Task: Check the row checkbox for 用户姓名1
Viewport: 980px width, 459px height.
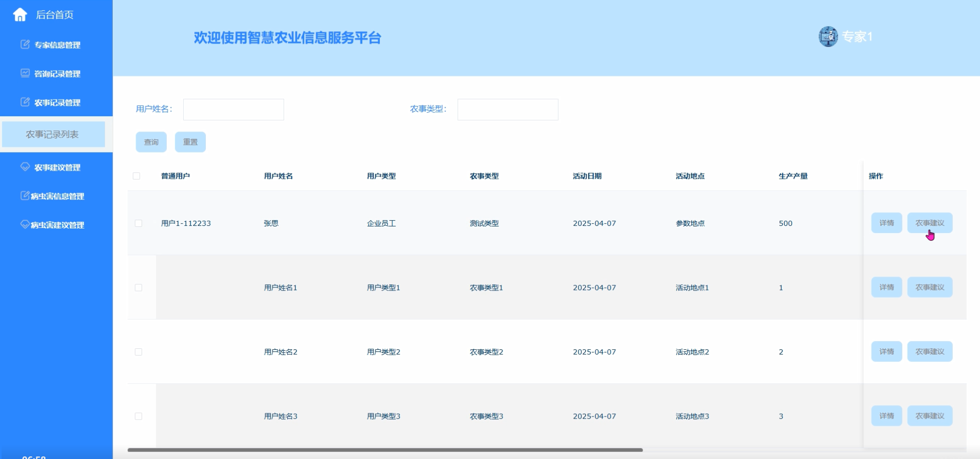Action: click(x=138, y=287)
